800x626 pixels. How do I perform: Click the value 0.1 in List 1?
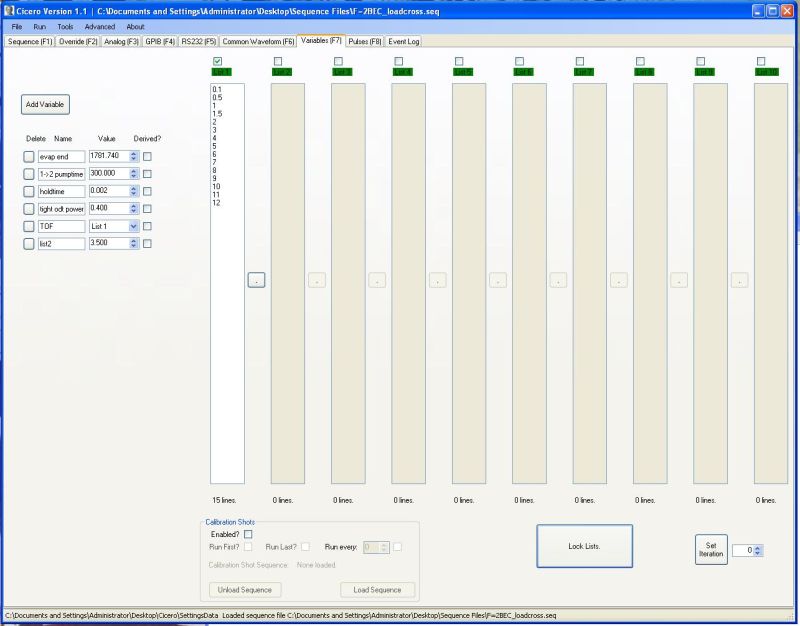coord(217,89)
